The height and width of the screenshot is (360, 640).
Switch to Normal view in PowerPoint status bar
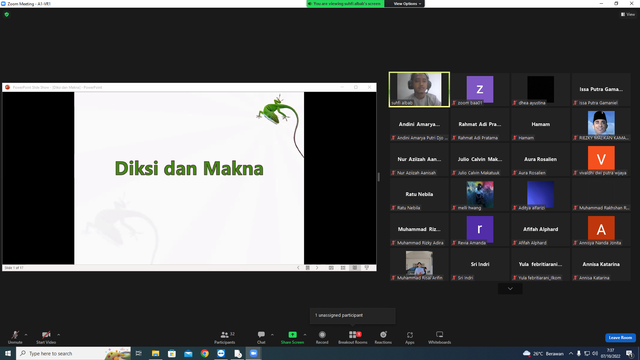[331, 268]
